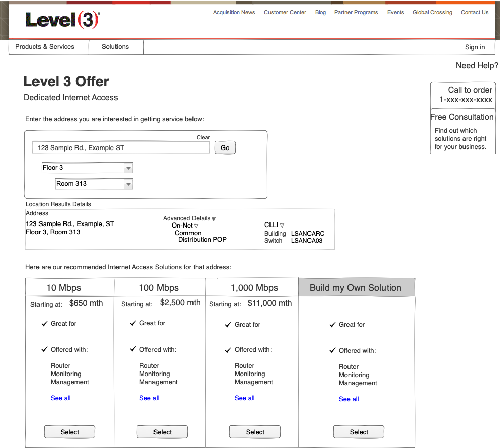Expand the Advanced Details disclosure
This screenshot has height=448, width=502.
[x=212, y=218]
